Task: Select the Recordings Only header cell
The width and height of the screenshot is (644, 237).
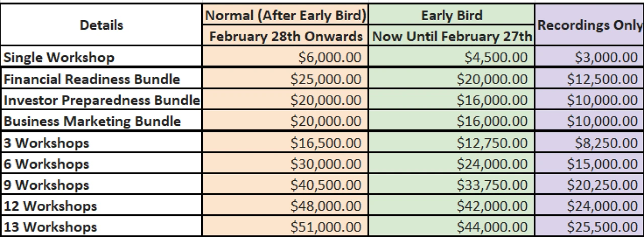Action: [590, 26]
